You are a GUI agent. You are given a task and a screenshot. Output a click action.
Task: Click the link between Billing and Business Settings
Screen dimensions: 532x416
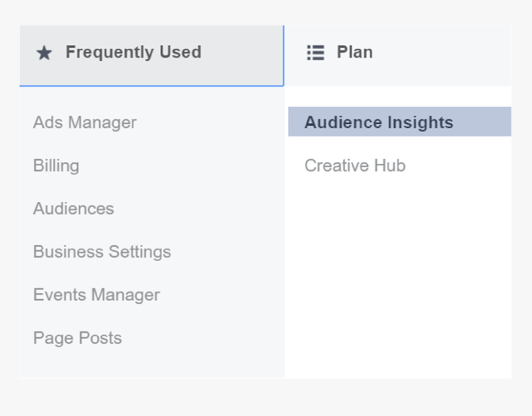(x=74, y=209)
